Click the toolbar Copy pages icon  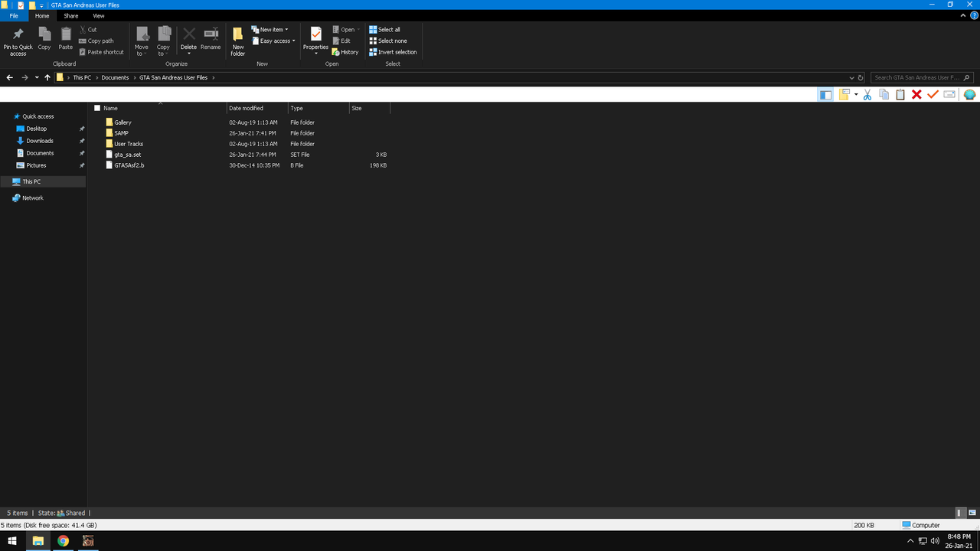click(x=884, y=95)
